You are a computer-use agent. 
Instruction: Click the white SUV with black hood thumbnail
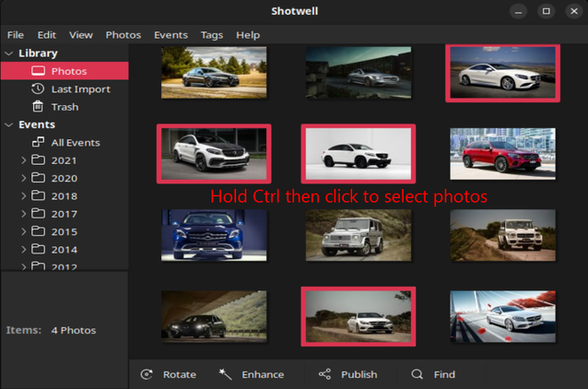214,154
